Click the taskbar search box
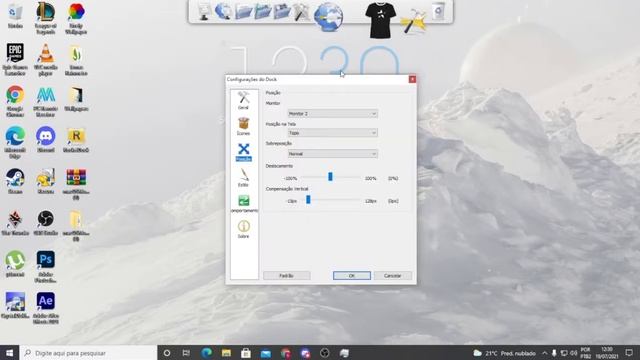640x360 pixels. click(x=88, y=353)
